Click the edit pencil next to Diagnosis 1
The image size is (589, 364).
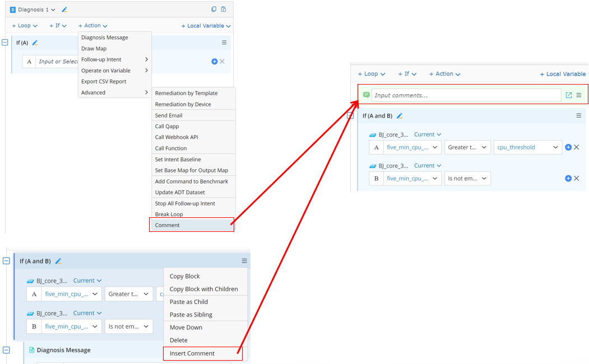[x=64, y=10]
